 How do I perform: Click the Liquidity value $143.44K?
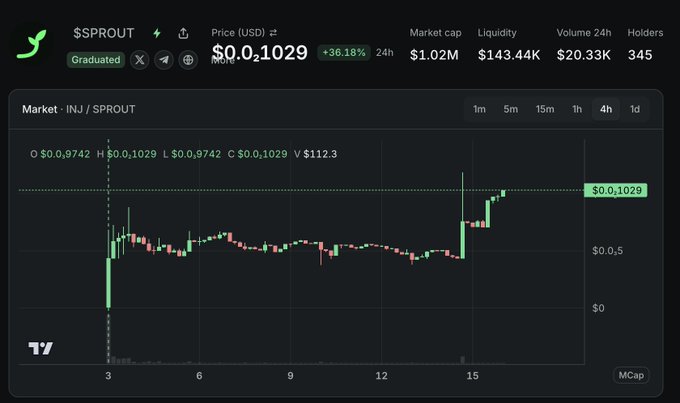[509, 55]
